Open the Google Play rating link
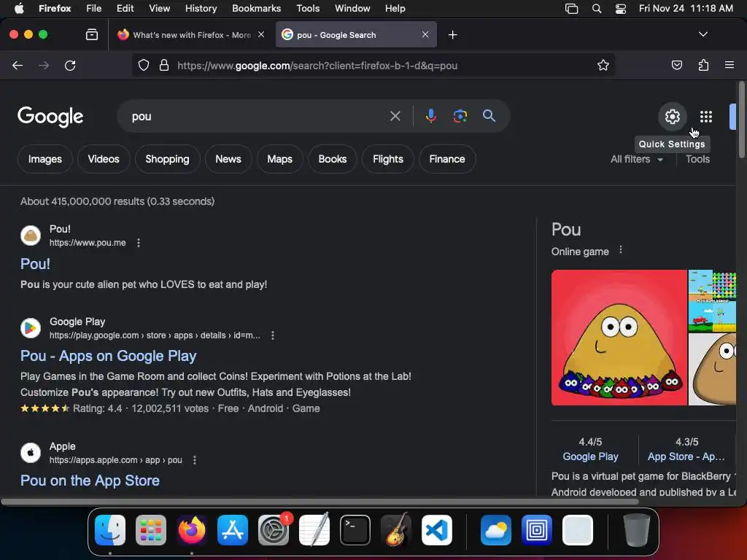 pos(590,456)
